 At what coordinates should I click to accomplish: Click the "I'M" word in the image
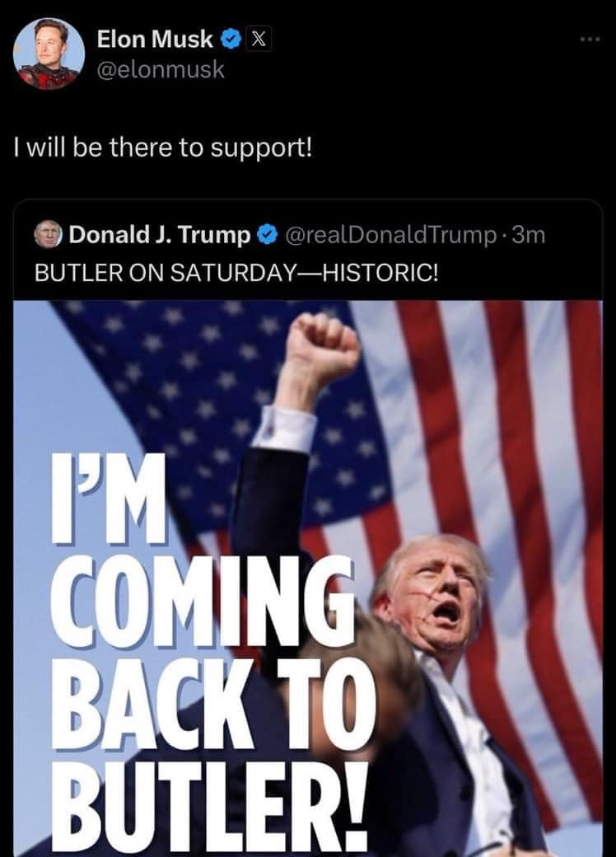click(109, 499)
